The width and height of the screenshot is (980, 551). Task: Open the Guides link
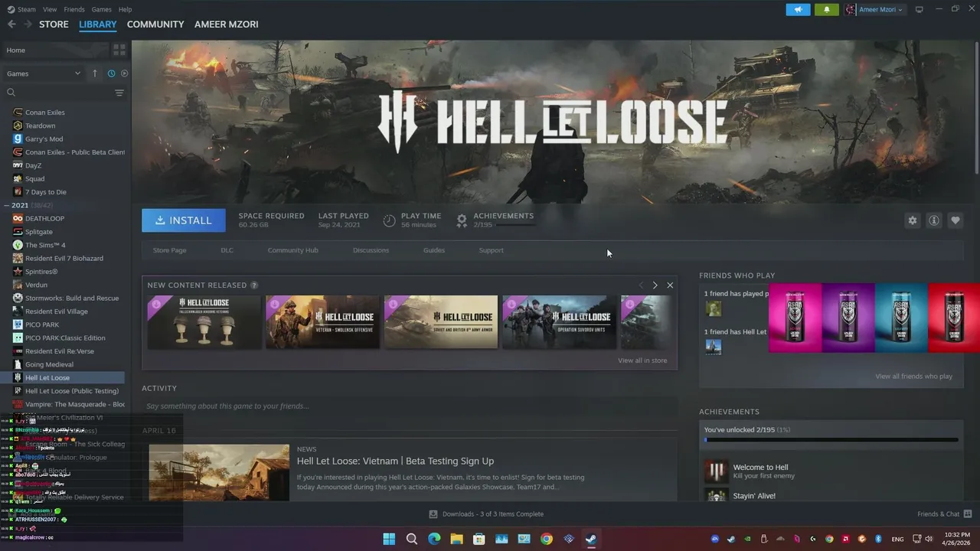434,250
